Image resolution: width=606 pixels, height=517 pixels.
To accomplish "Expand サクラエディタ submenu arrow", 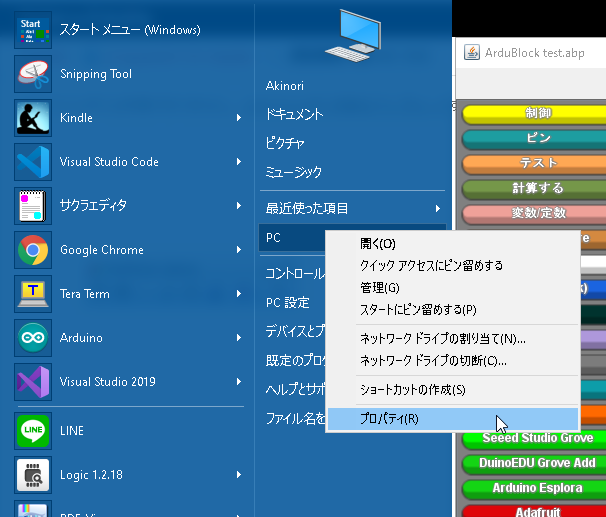I will 239,206.
